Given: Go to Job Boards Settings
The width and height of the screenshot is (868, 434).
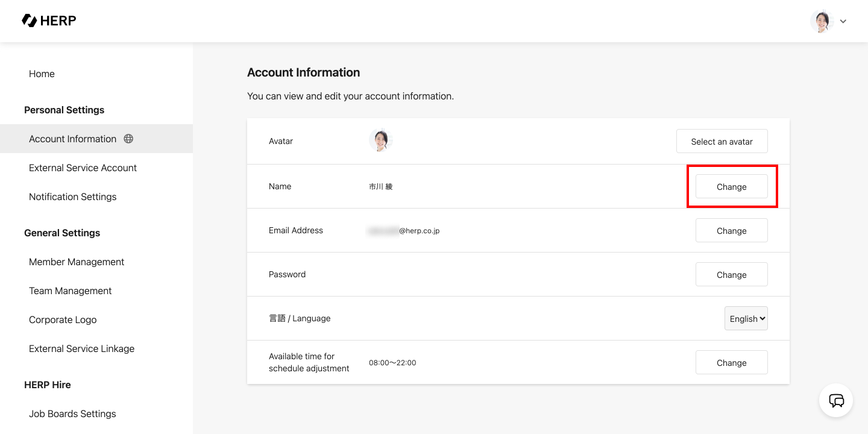Looking at the screenshot, I should [72, 414].
